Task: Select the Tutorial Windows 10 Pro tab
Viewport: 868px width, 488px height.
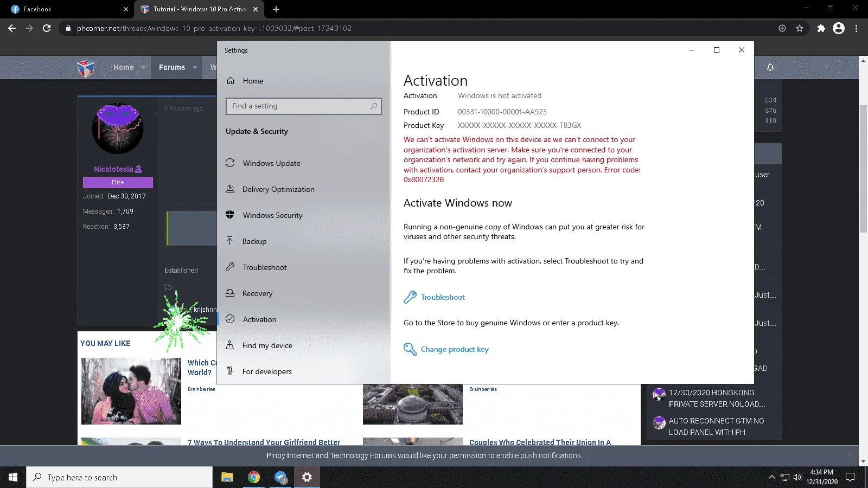Action: pos(199,9)
